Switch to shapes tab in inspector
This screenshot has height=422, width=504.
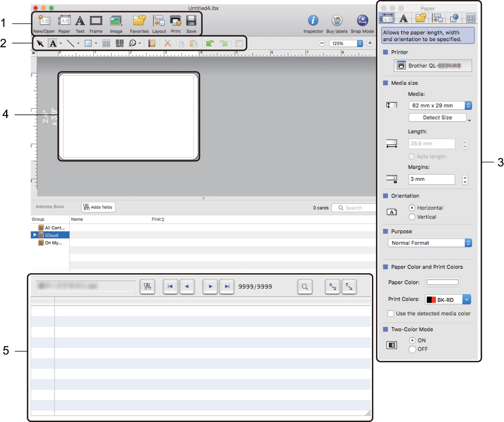click(454, 18)
